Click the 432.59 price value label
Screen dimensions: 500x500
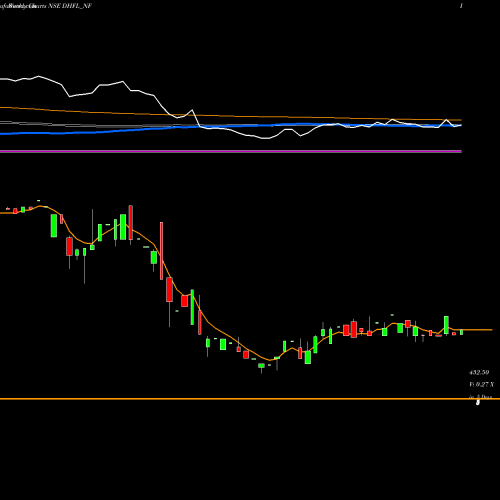(x=479, y=372)
